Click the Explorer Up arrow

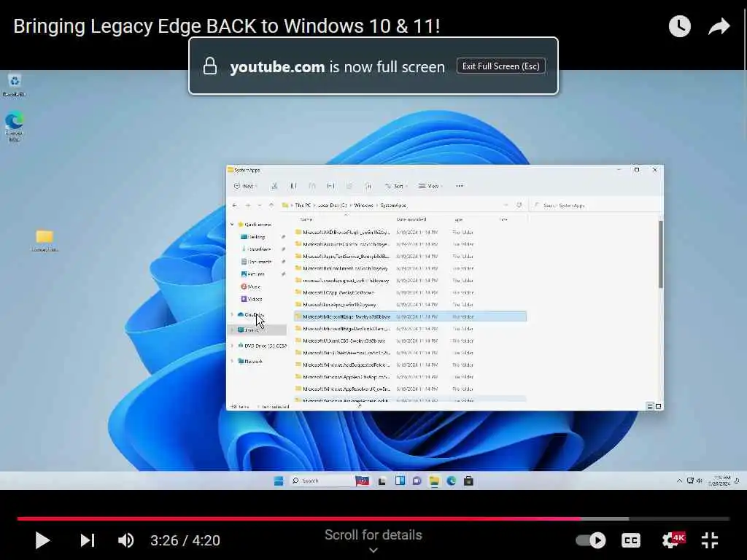tap(271, 205)
